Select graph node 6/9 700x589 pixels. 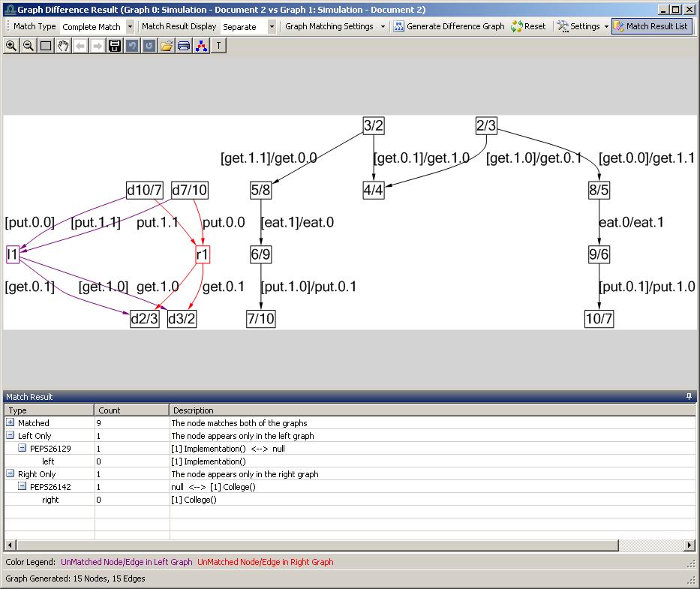click(x=260, y=254)
